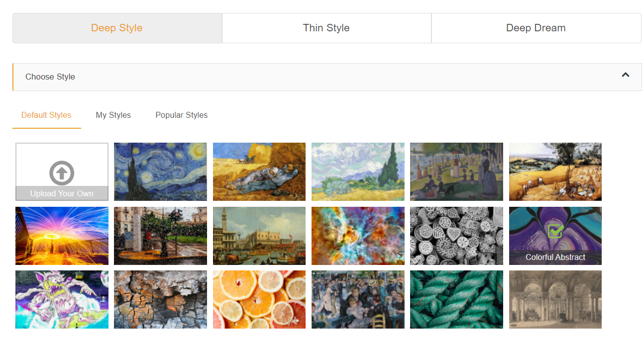The width and height of the screenshot is (644, 341).
Task: Select the Deep Style tab
Action: click(x=117, y=28)
